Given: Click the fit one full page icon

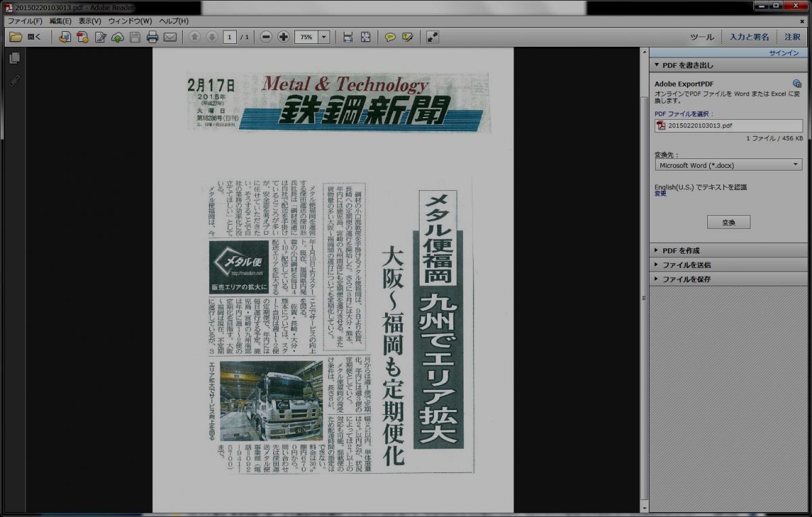Looking at the screenshot, I should pyautogui.click(x=365, y=37).
